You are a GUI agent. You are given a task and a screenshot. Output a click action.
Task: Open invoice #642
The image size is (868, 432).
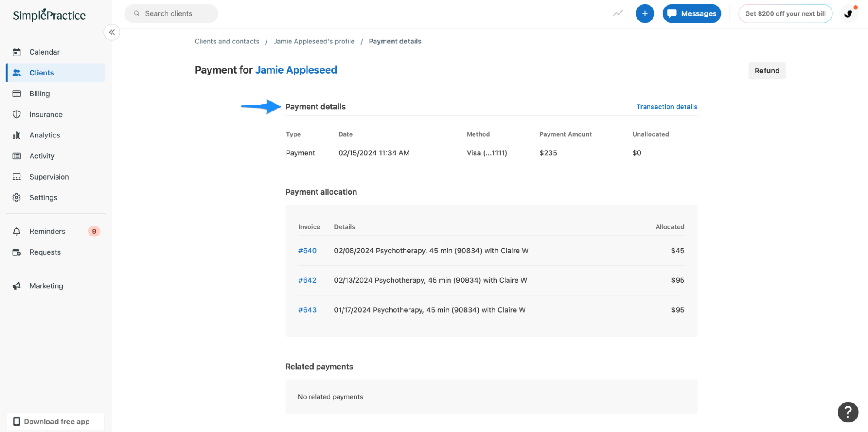click(307, 281)
